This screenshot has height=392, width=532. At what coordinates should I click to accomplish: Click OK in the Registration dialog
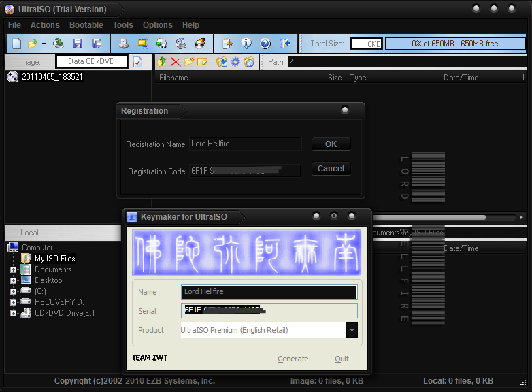pos(331,144)
